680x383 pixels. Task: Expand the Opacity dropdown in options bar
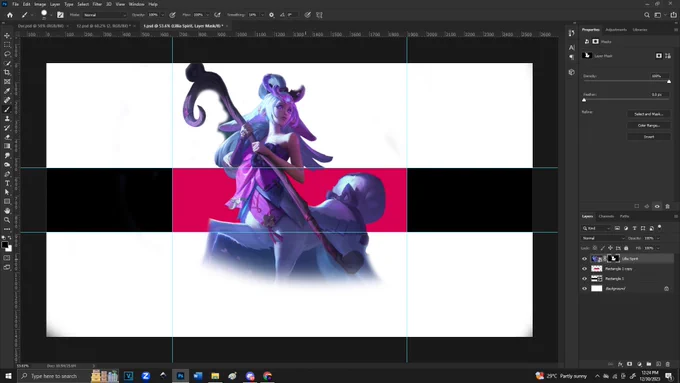click(x=163, y=15)
